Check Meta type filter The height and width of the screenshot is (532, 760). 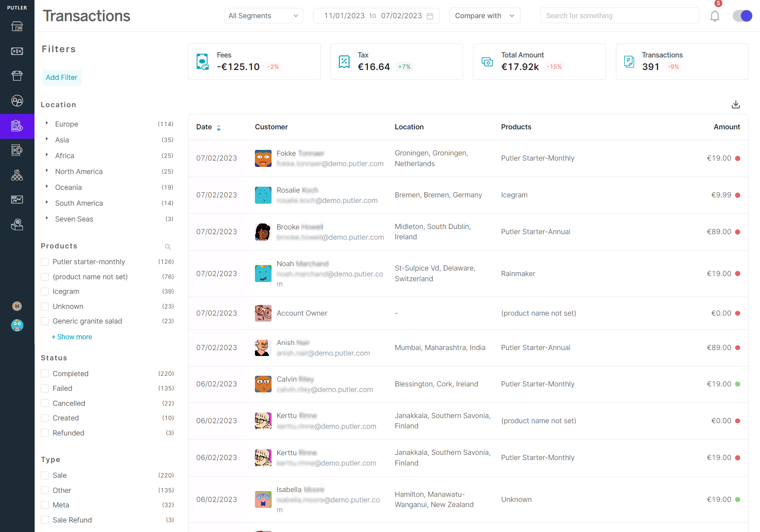[45, 505]
